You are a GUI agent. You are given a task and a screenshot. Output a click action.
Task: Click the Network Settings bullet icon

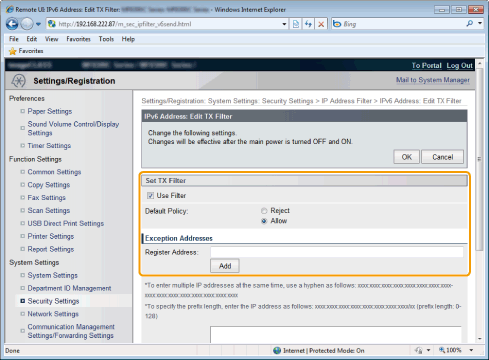tap(22, 314)
